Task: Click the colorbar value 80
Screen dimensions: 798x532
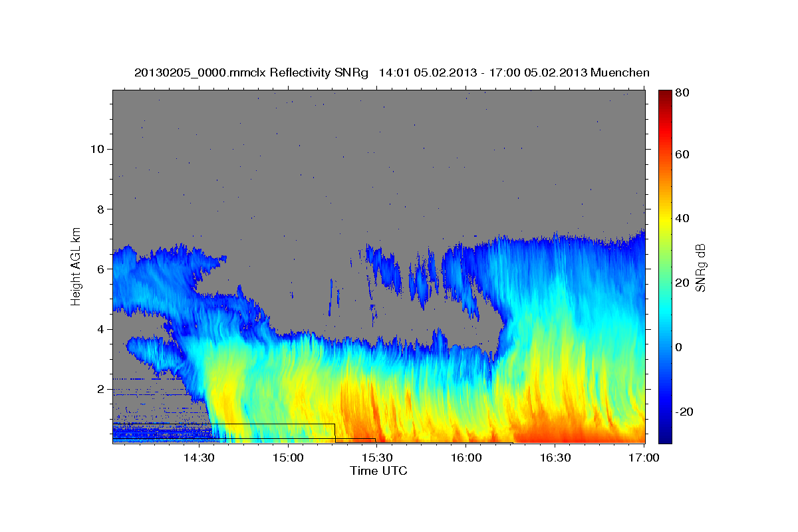Action: (684, 94)
